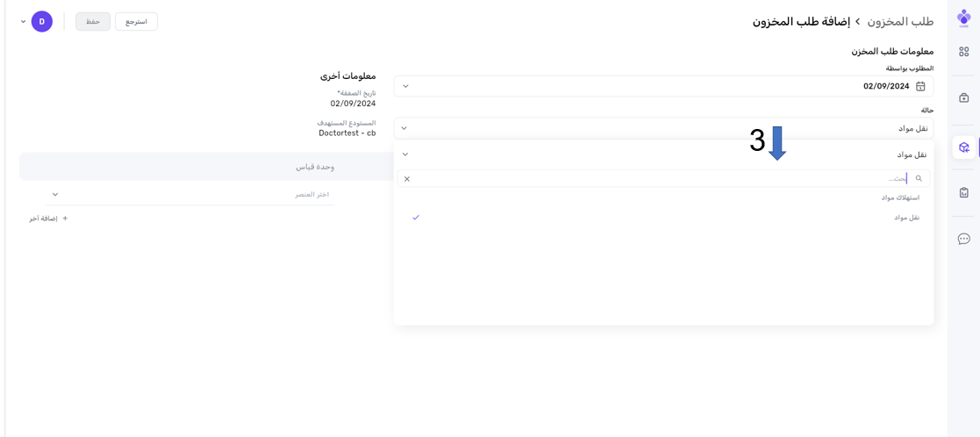This screenshot has height=437, width=980.
Task: Click the إضافة آخر add another link
Action: 48,218
